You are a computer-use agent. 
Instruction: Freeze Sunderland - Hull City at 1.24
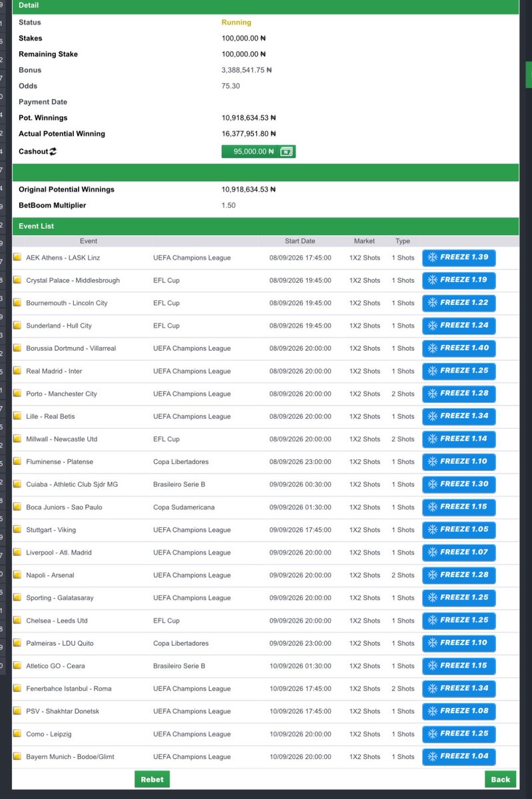tap(459, 325)
